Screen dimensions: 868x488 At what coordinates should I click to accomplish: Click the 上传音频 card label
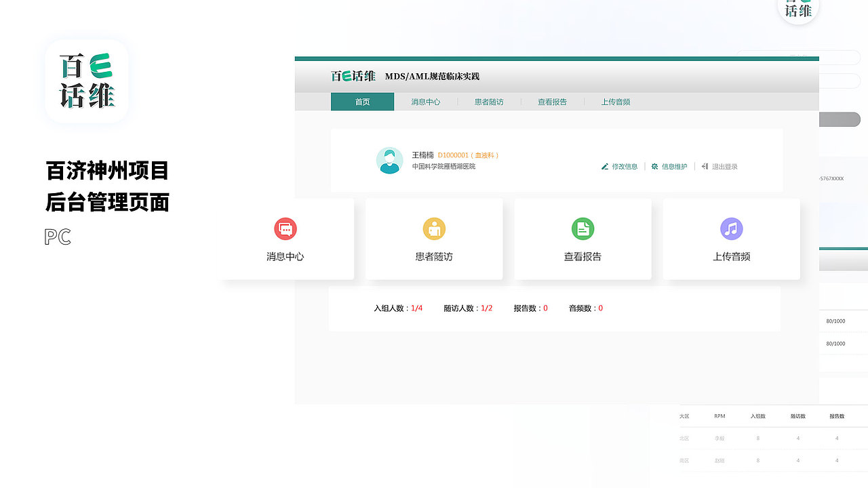(x=731, y=257)
